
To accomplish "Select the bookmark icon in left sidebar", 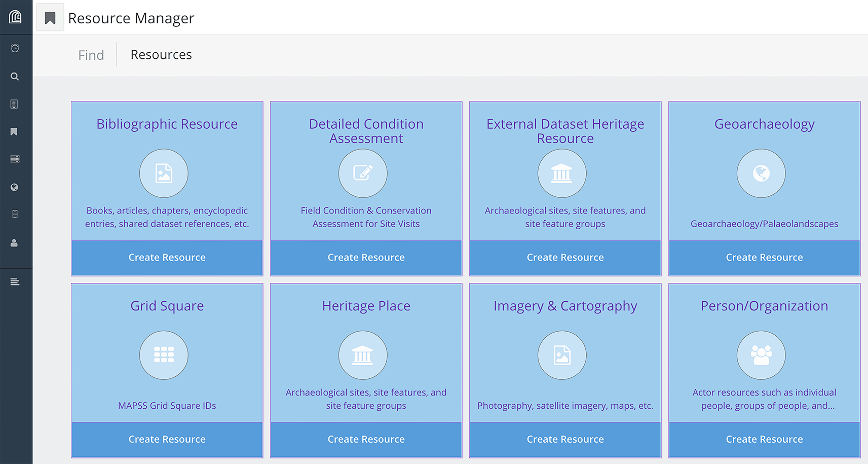I will (14, 132).
